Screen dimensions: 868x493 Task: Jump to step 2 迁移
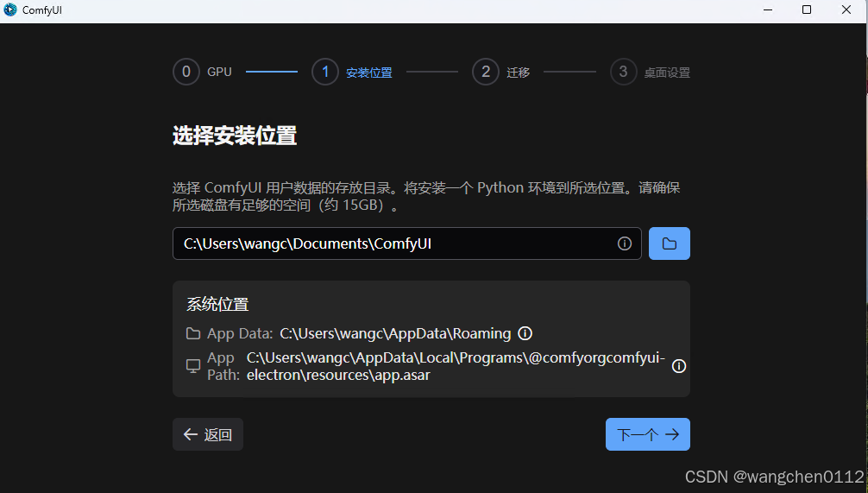pyautogui.click(x=501, y=72)
